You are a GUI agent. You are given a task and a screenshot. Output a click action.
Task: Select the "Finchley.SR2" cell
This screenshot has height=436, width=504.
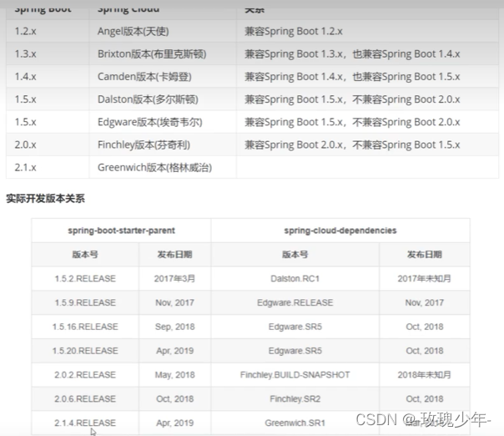pos(295,399)
